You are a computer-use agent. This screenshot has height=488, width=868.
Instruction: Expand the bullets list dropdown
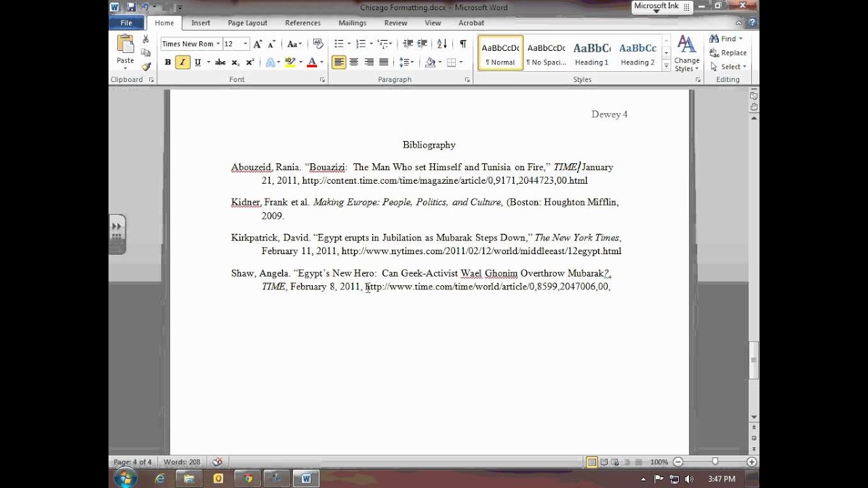pos(350,44)
